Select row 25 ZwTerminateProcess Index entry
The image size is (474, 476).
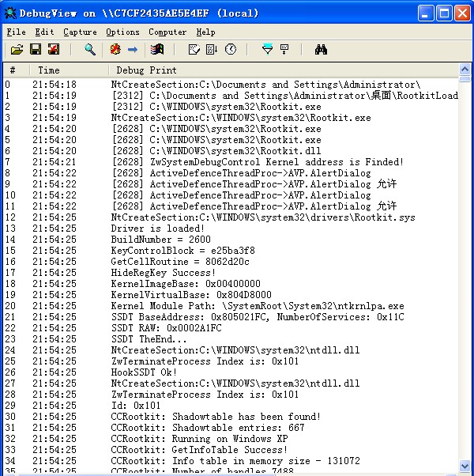point(231,361)
